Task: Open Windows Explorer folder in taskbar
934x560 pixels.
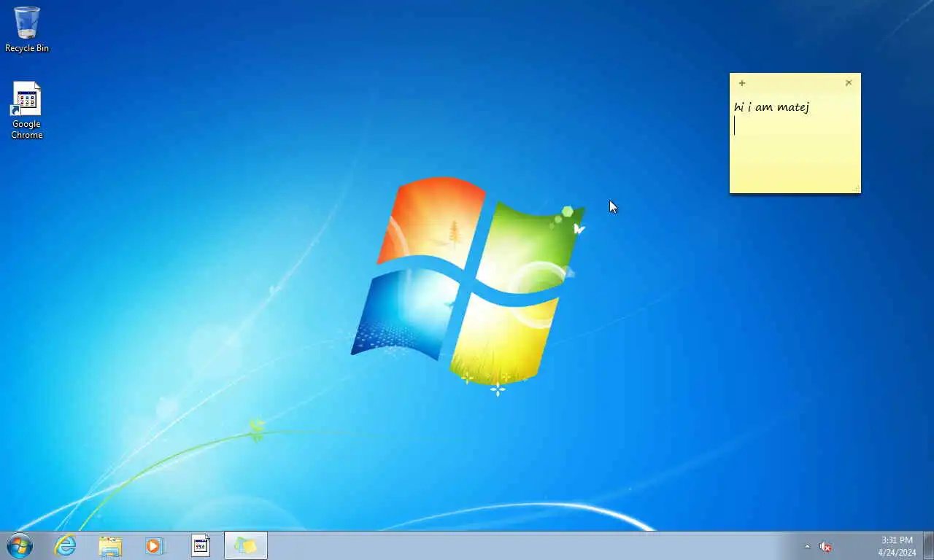Action: tap(110, 545)
